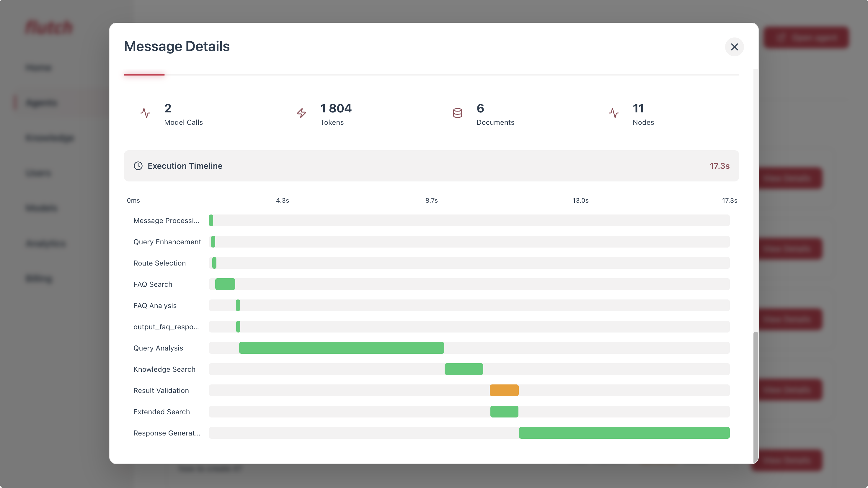Screen dimensions: 868x488
Task: Click the Extended Search green bar
Action: [x=504, y=412]
